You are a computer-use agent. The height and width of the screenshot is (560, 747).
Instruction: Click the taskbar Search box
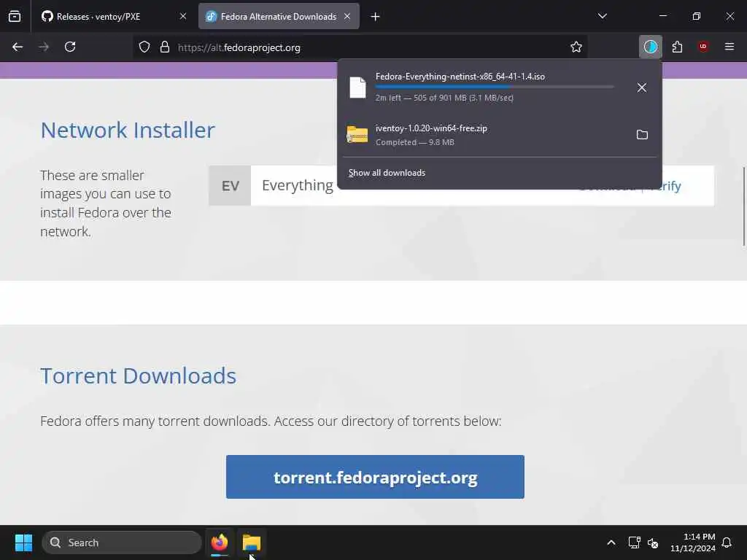(x=122, y=542)
